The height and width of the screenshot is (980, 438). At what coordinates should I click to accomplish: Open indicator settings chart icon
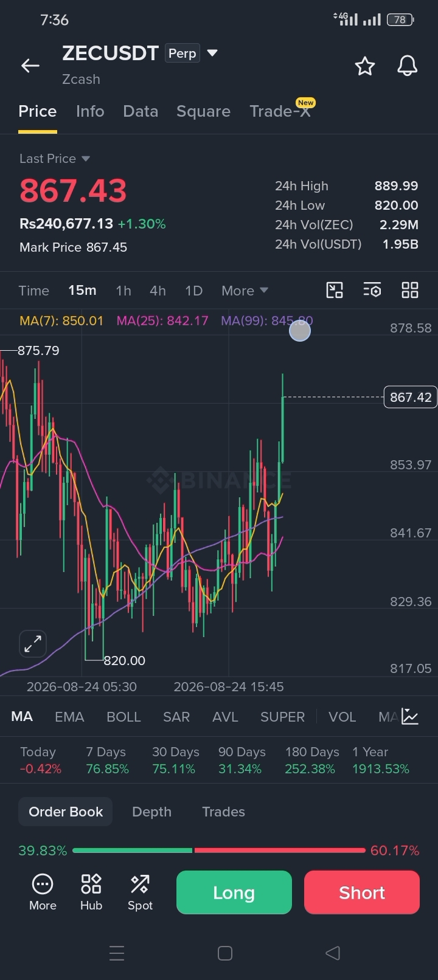[410, 717]
